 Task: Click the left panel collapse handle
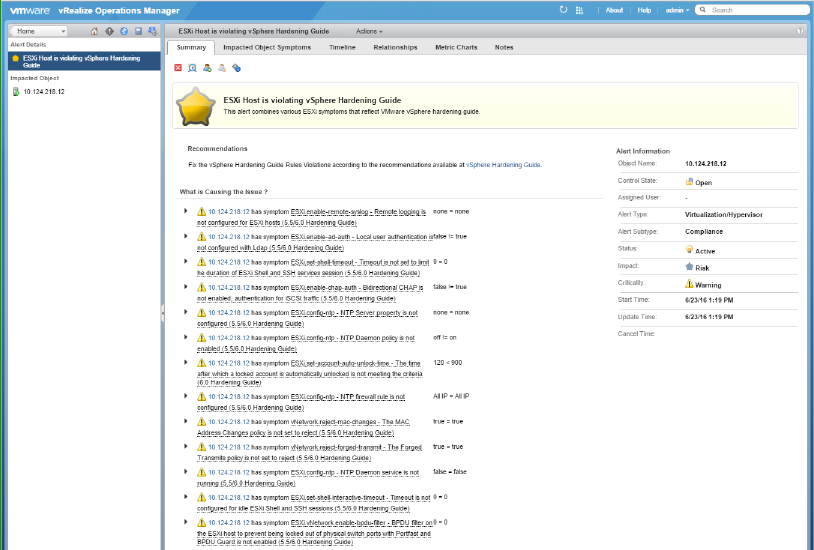[x=162, y=313]
